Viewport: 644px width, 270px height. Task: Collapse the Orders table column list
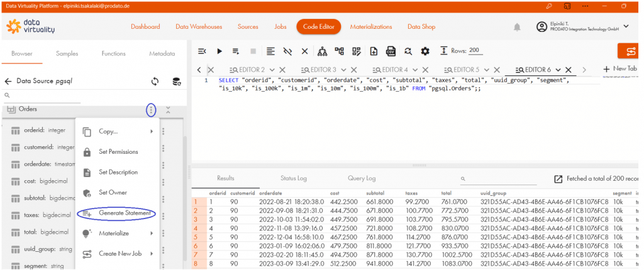[168, 110]
